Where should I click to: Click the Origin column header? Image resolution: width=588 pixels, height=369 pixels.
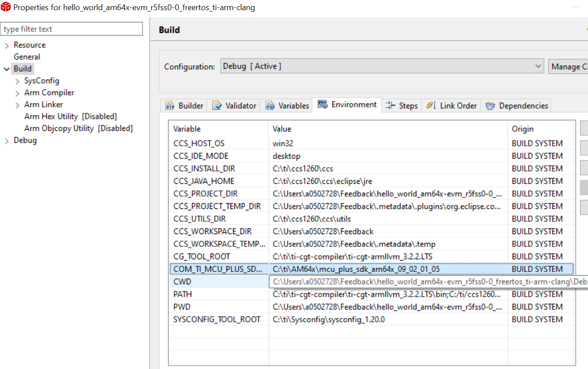coord(541,129)
